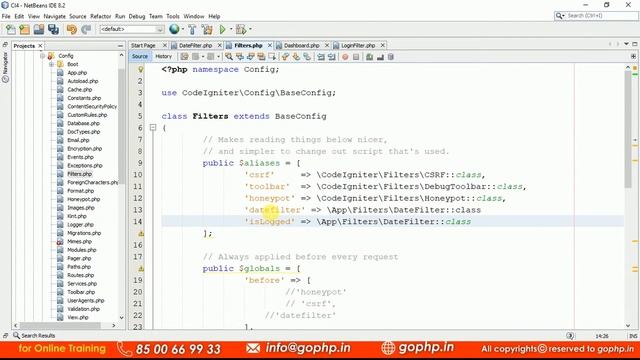Maximize the editor window button
Image resolution: width=640 pixels, height=360 pixels.
pyautogui.click(x=635, y=44)
